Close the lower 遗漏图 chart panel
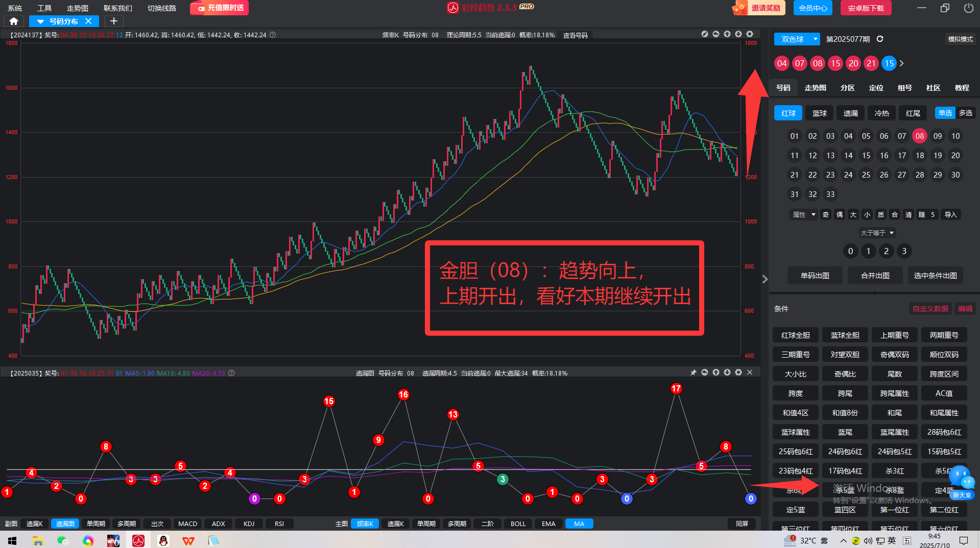 tap(750, 372)
